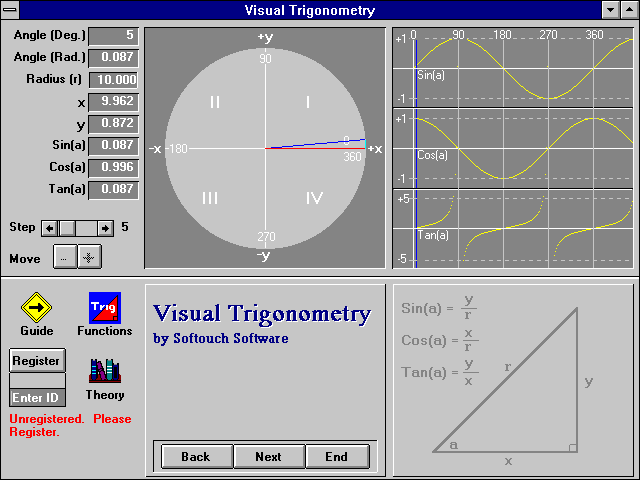The image size is (640, 480).
Task: Click the Step scrollbar left arrow
Action: tap(50, 228)
